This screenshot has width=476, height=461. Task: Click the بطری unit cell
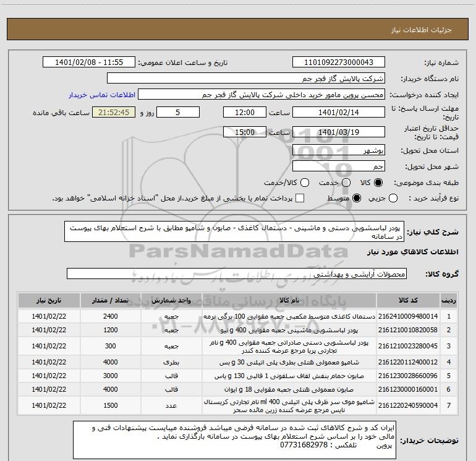pyautogui.click(x=171, y=362)
